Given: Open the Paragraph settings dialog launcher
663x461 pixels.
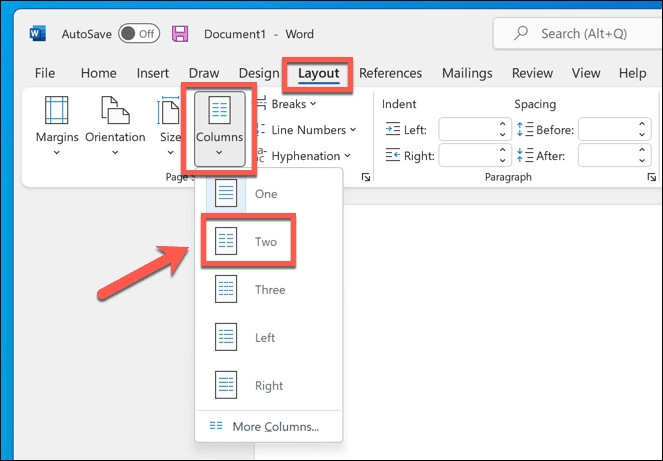Looking at the screenshot, I should 651,177.
